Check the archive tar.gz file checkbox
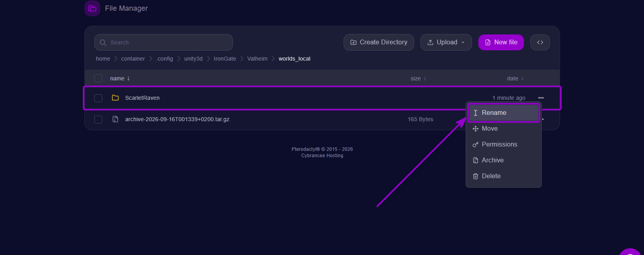 (x=98, y=119)
